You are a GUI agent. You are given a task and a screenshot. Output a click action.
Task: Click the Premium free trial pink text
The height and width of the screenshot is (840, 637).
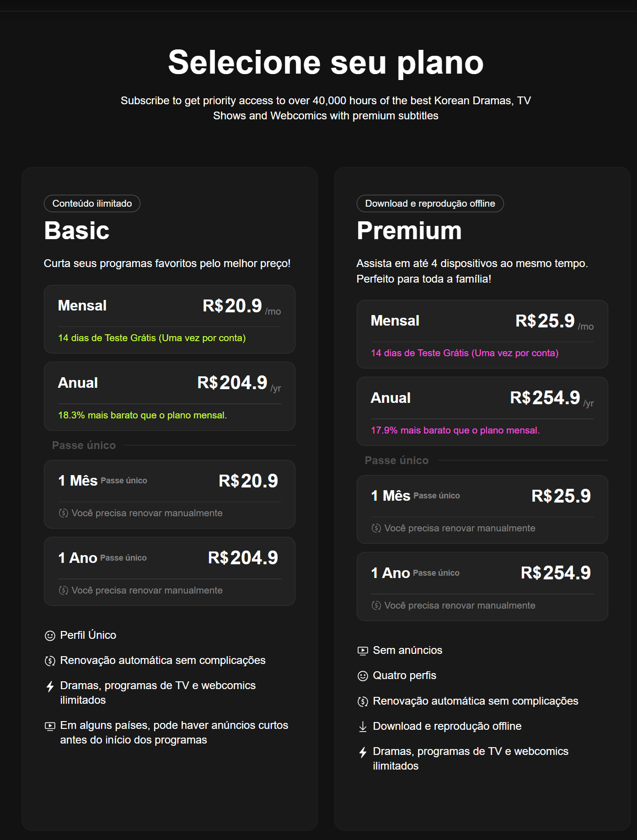pyautogui.click(x=465, y=353)
